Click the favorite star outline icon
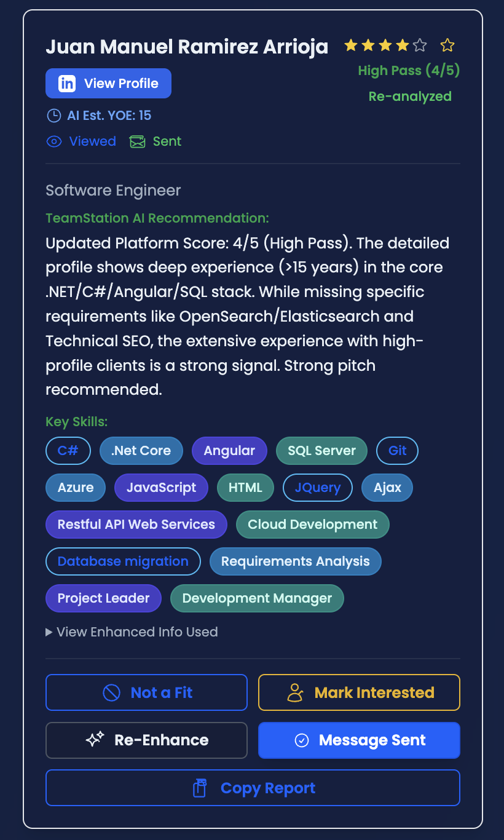This screenshot has height=840, width=504. [447, 45]
